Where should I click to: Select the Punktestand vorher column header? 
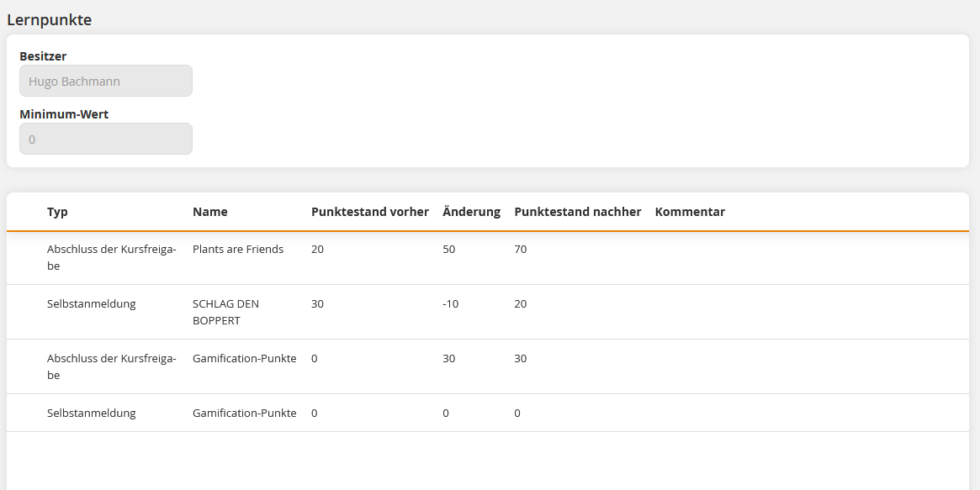pyautogui.click(x=369, y=212)
